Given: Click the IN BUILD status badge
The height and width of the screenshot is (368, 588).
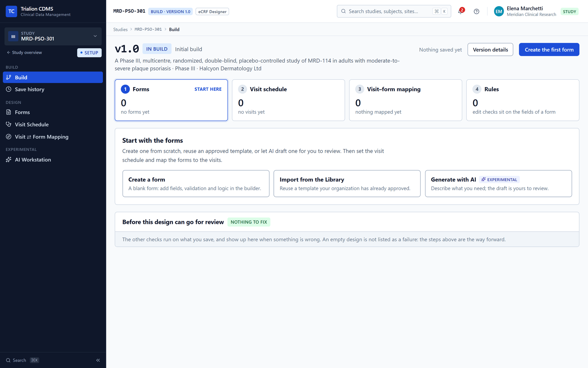Looking at the screenshot, I should click(157, 49).
